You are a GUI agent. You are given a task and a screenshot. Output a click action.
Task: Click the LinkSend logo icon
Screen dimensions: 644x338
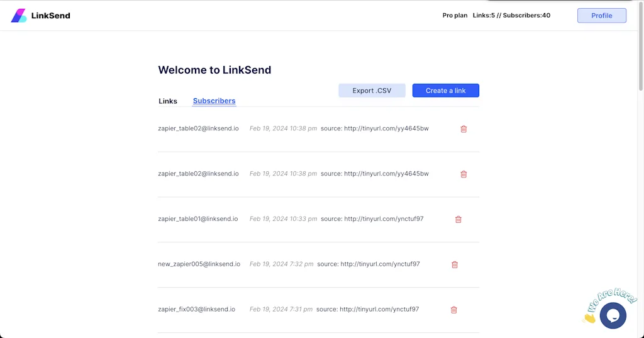point(18,16)
